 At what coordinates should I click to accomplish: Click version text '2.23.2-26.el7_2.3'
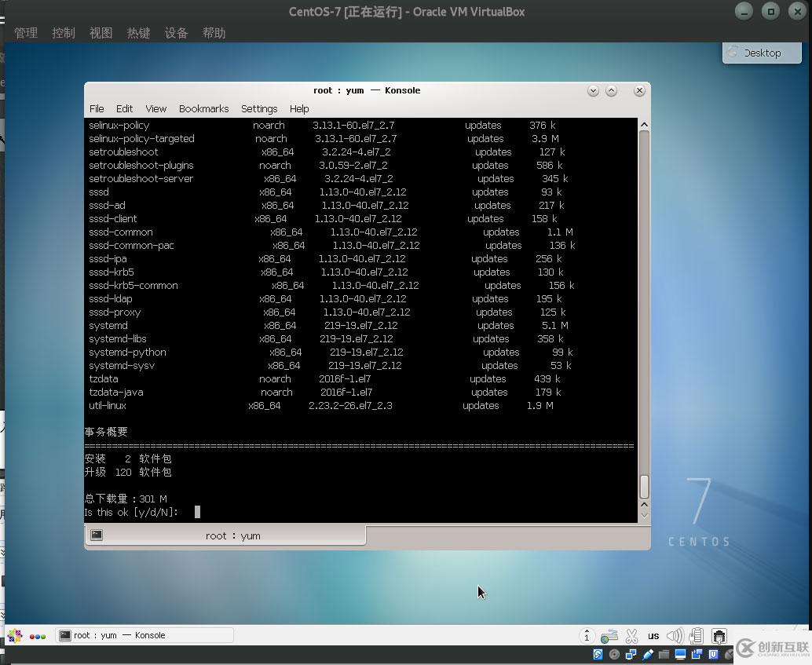[x=350, y=406]
